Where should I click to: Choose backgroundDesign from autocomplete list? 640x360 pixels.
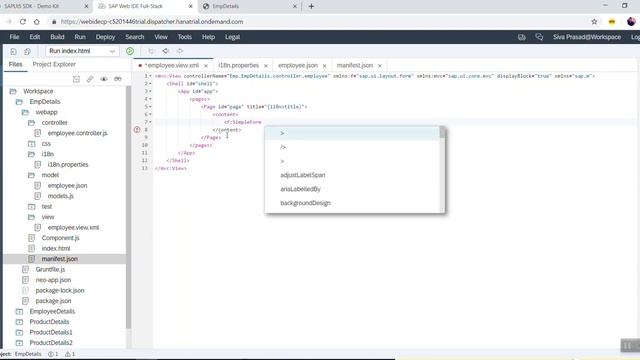[x=305, y=203]
